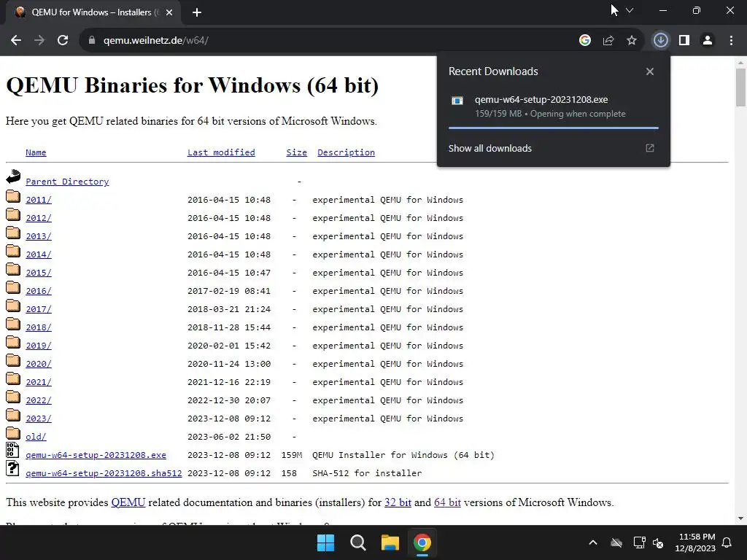Bookmark this page with the star icon
Viewport: 747px width, 560px height.
pos(631,41)
